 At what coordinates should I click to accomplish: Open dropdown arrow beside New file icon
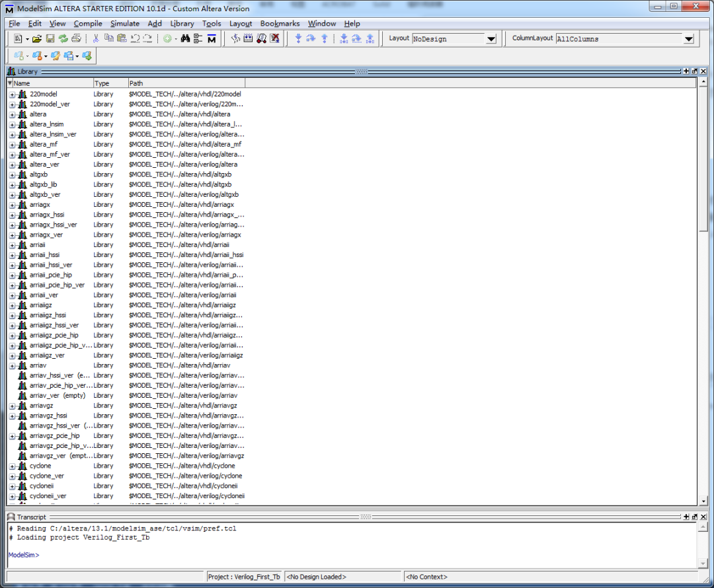click(27, 39)
